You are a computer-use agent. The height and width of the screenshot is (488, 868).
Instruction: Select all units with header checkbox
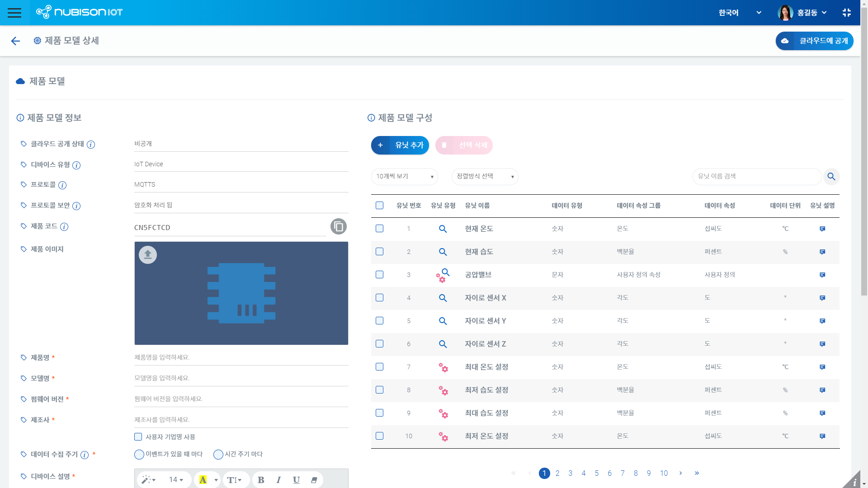[x=379, y=205]
